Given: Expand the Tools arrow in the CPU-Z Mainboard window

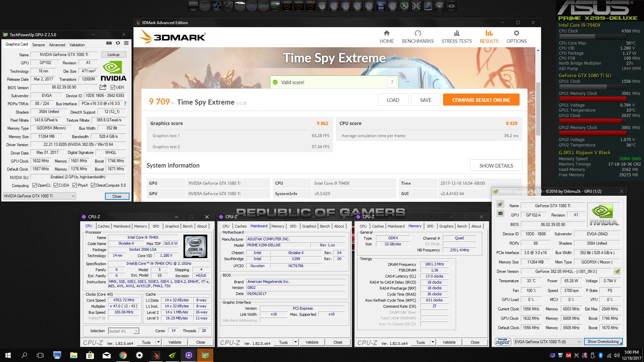Looking at the screenshot, I should point(296,342).
